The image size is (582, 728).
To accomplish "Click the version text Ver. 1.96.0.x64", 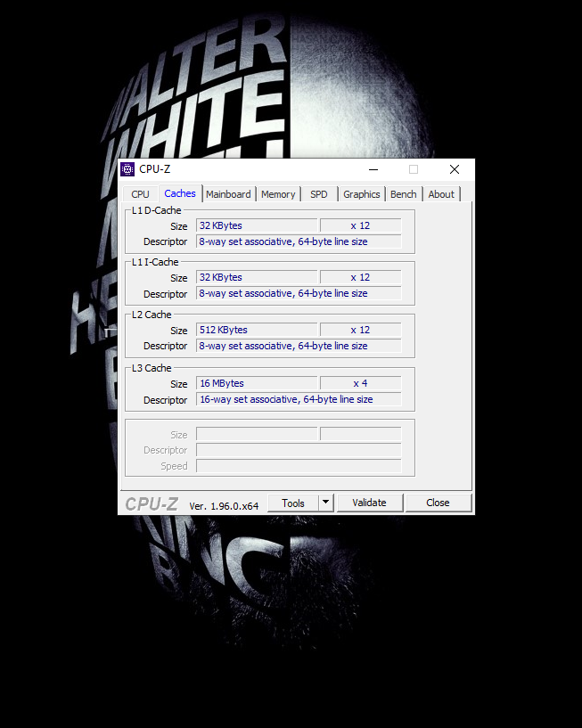I will [224, 506].
